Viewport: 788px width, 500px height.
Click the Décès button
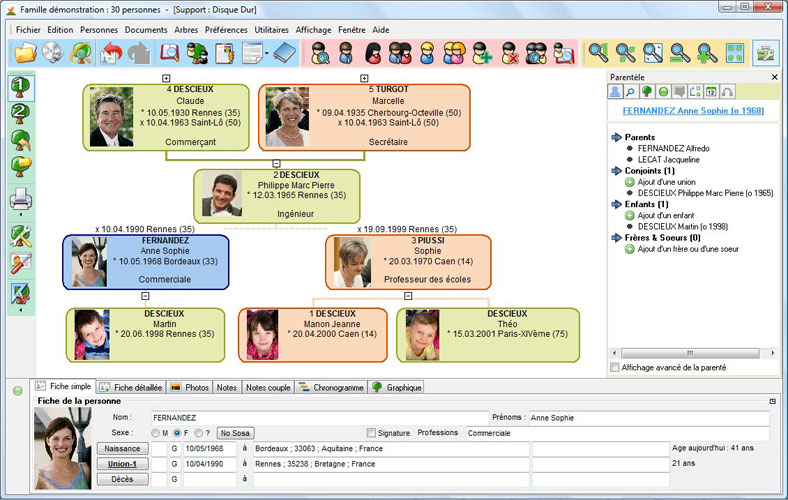123,479
